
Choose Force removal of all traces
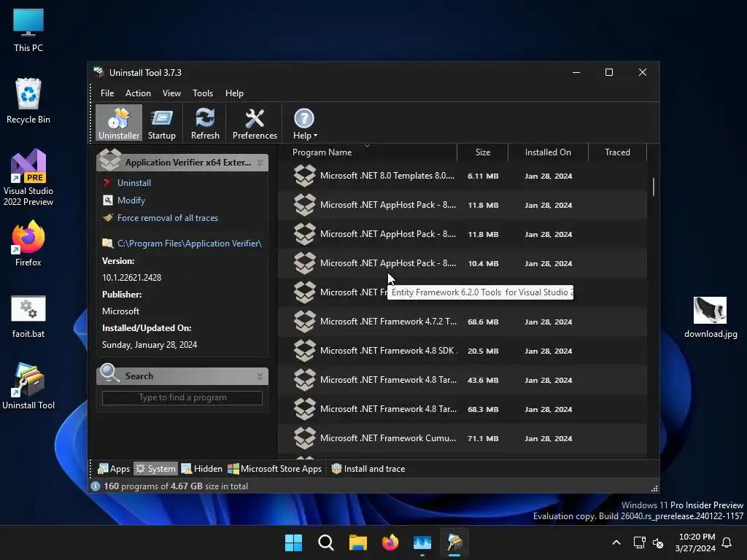[x=168, y=218]
